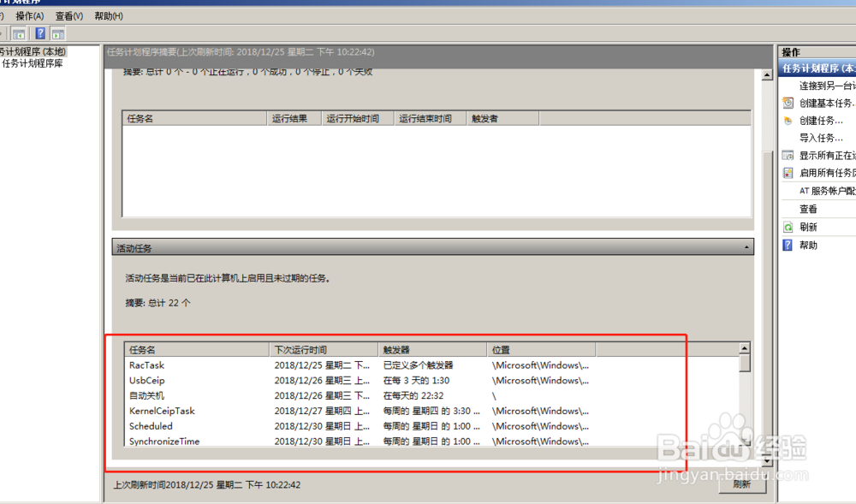
Task: Click 在每 3 天的 1:30 trigger cell
Action: click(x=417, y=380)
